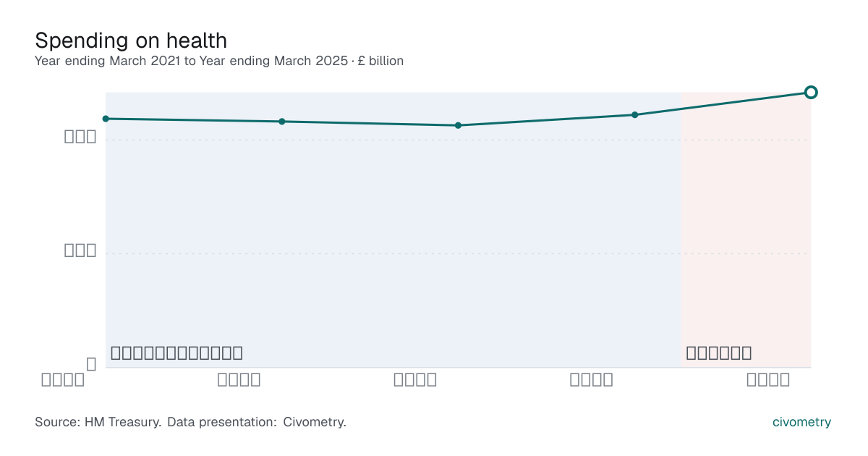This screenshot has height=456, width=868.
Task: Select the second data point on the line
Action: tap(282, 122)
